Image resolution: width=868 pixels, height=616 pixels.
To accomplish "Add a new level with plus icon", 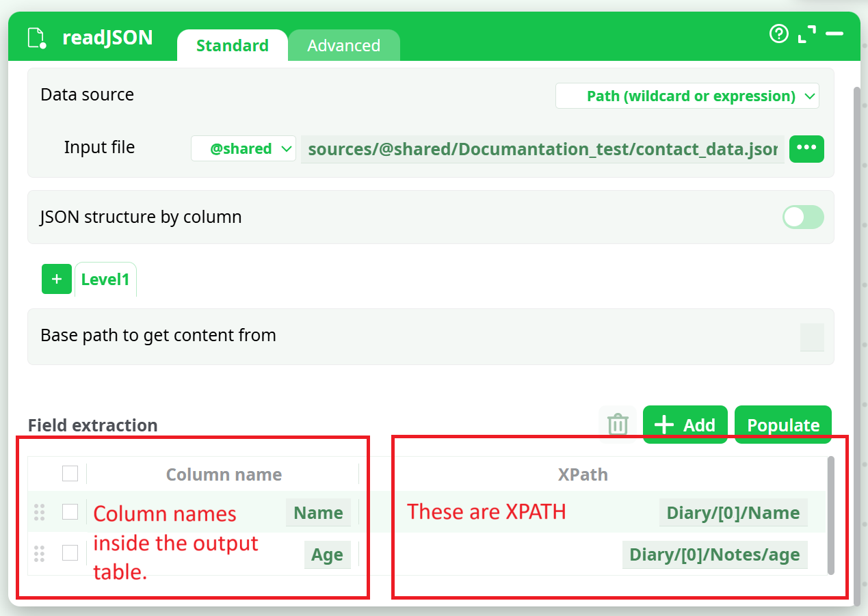I will 57,279.
